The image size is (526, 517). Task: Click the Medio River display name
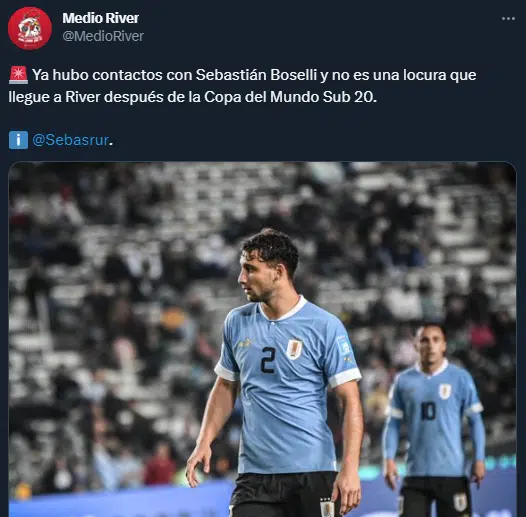click(x=100, y=18)
